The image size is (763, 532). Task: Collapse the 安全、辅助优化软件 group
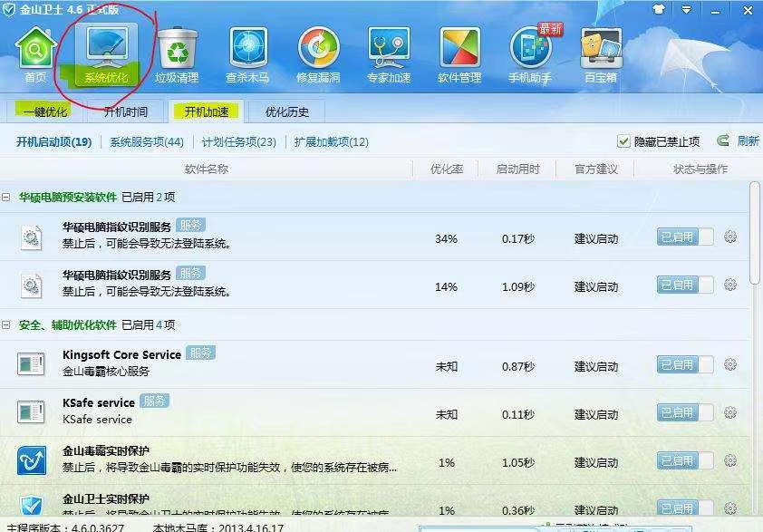[x=8, y=325]
